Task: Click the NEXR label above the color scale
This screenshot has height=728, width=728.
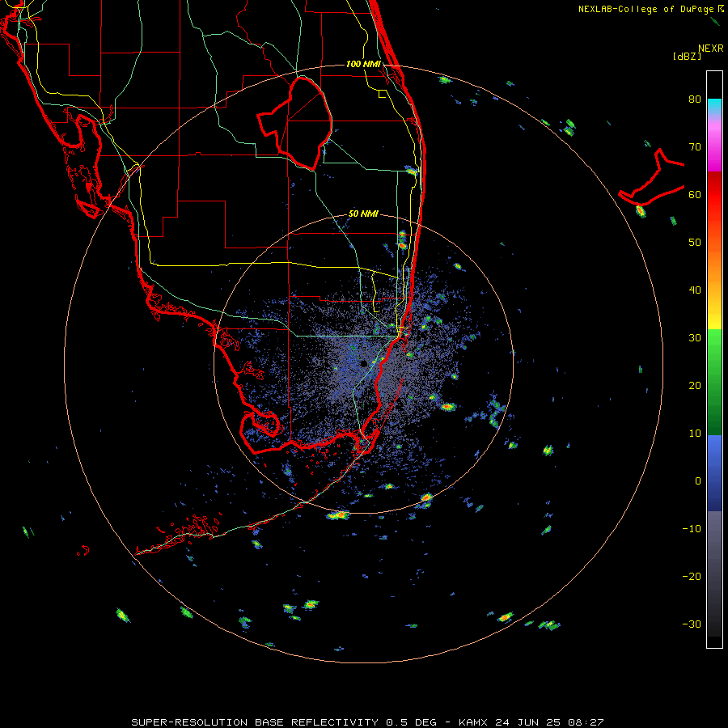Action: (710, 49)
